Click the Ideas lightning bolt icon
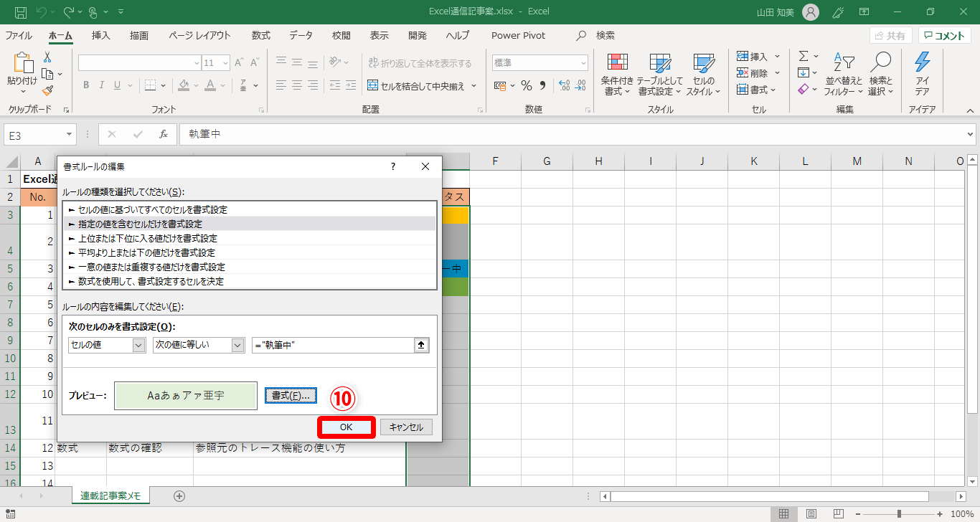 tap(922, 62)
